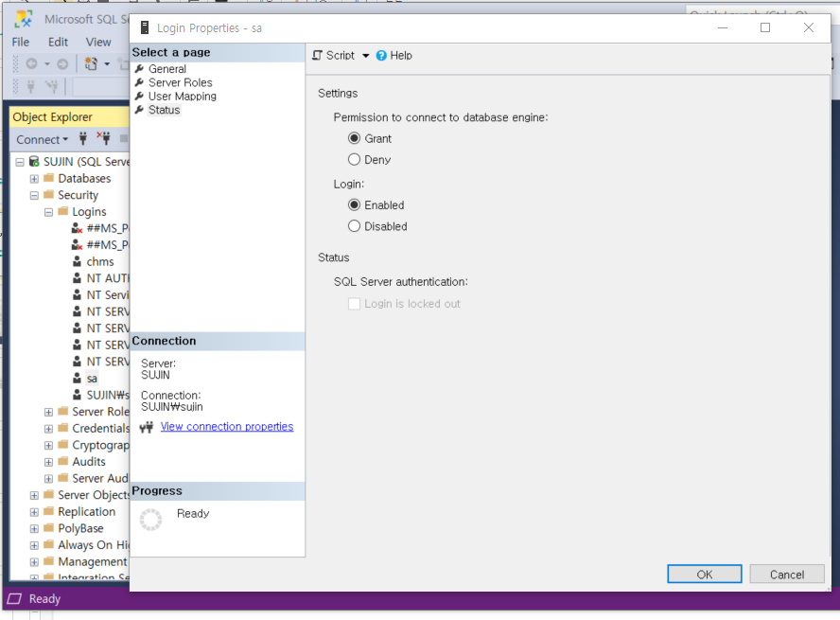The width and height of the screenshot is (840, 620).
Task: Click the wrench icon beside User Mapping
Action: coord(139,96)
